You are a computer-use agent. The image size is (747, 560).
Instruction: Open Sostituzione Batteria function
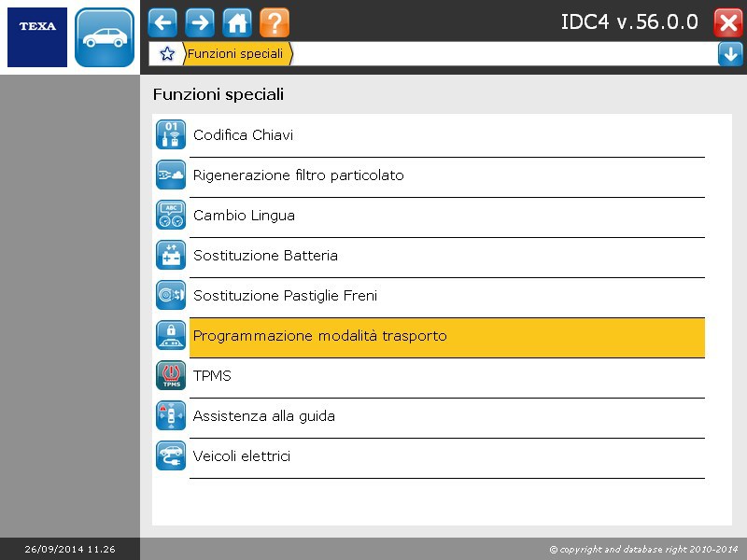tap(447, 256)
